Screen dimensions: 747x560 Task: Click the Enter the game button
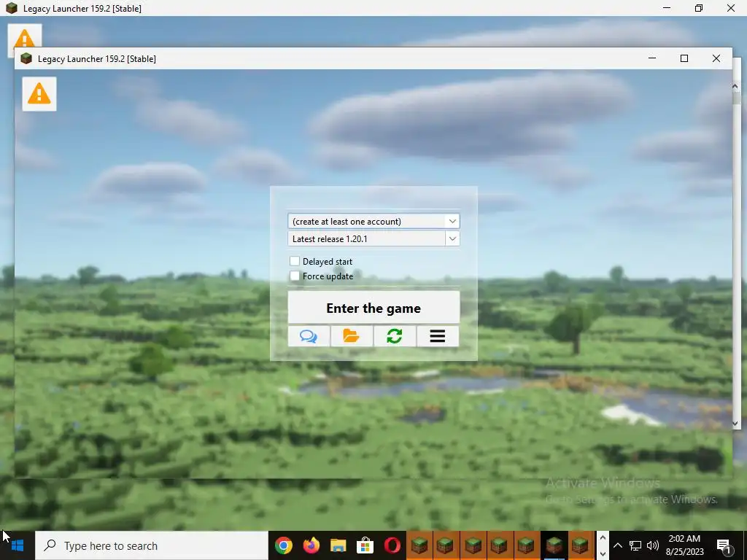pyautogui.click(x=373, y=308)
